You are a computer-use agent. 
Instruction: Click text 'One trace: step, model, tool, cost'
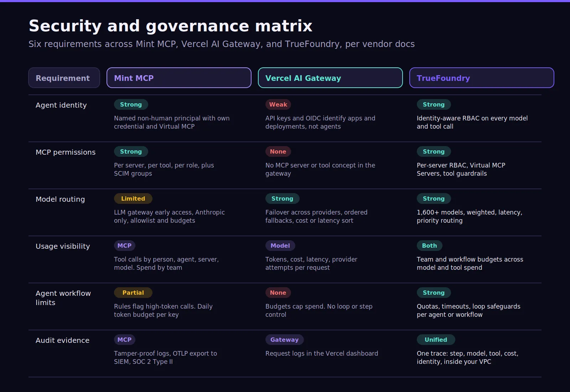coord(467,357)
